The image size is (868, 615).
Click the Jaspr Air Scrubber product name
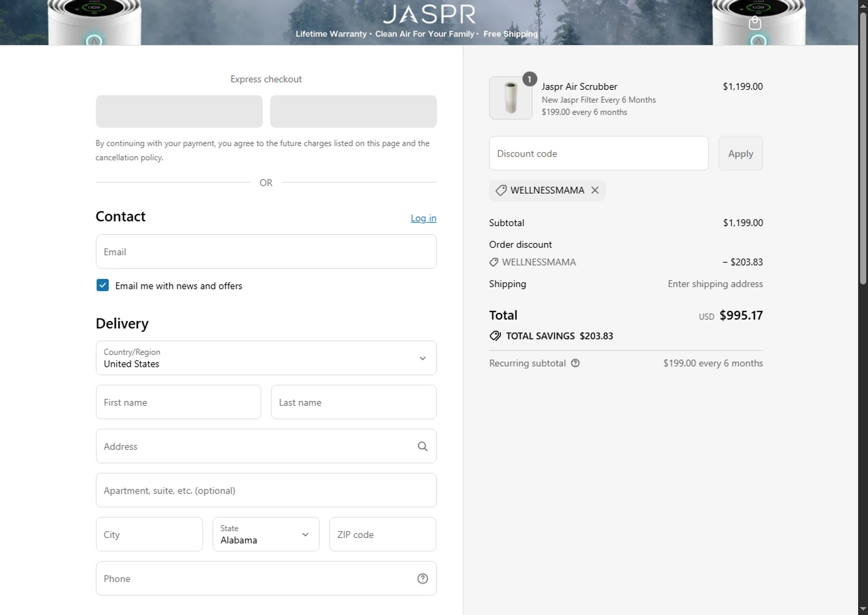click(x=579, y=86)
